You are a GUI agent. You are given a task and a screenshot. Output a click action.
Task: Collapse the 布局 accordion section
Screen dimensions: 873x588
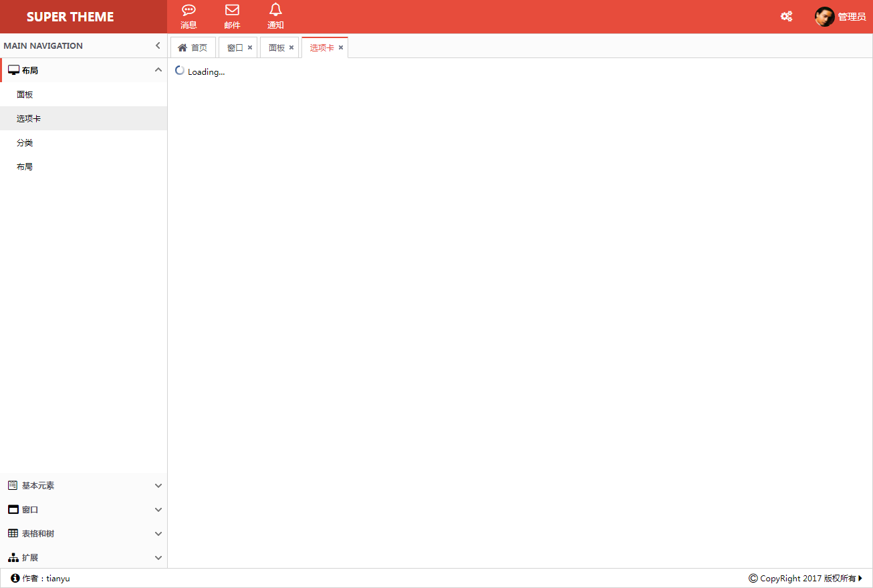[158, 70]
